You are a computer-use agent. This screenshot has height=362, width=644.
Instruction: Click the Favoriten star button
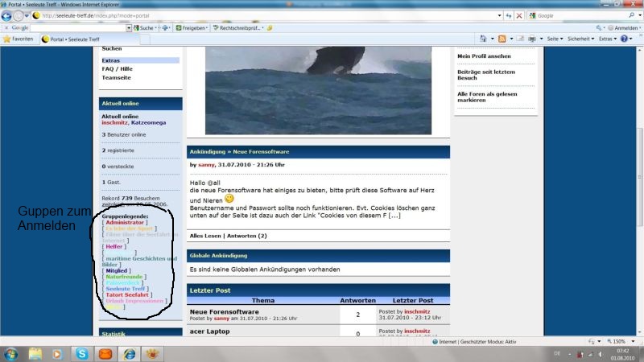coord(18,39)
